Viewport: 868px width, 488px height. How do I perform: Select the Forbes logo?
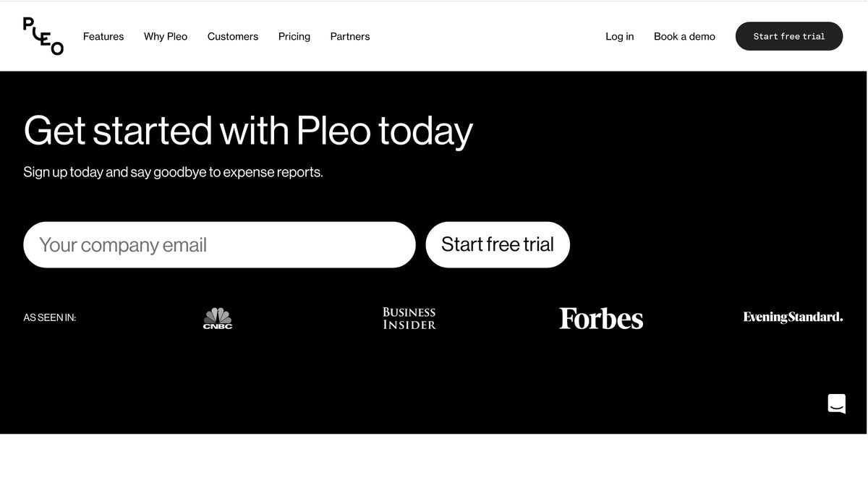click(601, 317)
